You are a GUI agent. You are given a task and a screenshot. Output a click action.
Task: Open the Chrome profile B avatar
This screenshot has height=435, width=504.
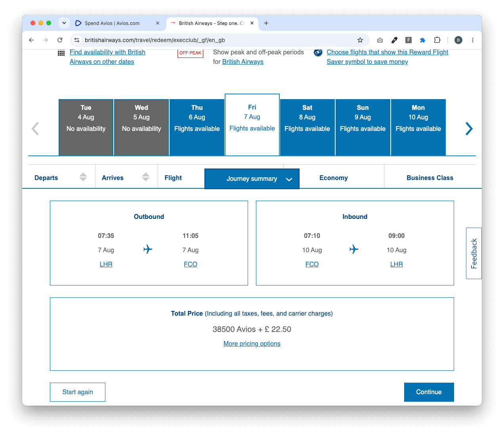pyautogui.click(x=458, y=40)
